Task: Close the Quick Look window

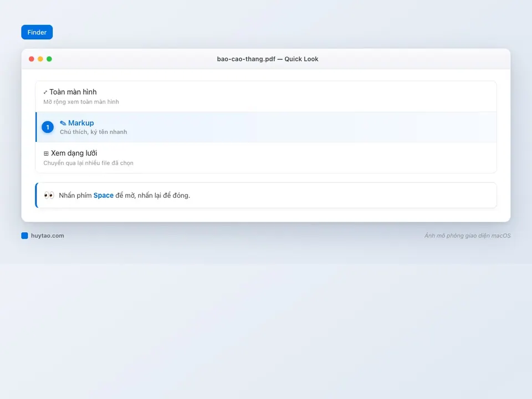Action: [x=32, y=59]
